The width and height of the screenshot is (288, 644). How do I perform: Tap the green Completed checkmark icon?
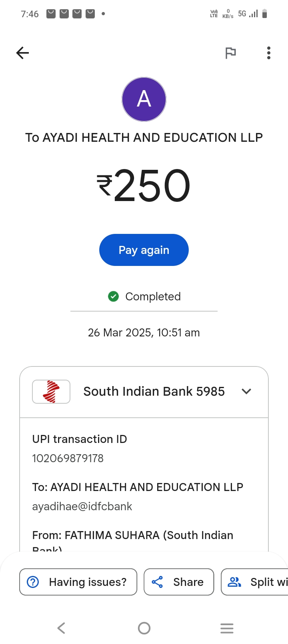click(x=114, y=296)
